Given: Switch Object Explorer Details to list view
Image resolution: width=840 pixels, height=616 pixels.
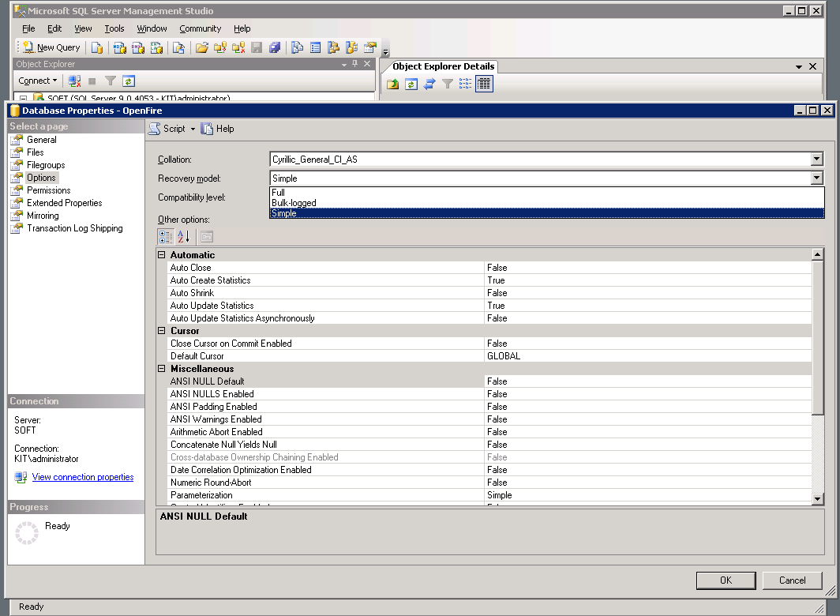Looking at the screenshot, I should pos(466,85).
